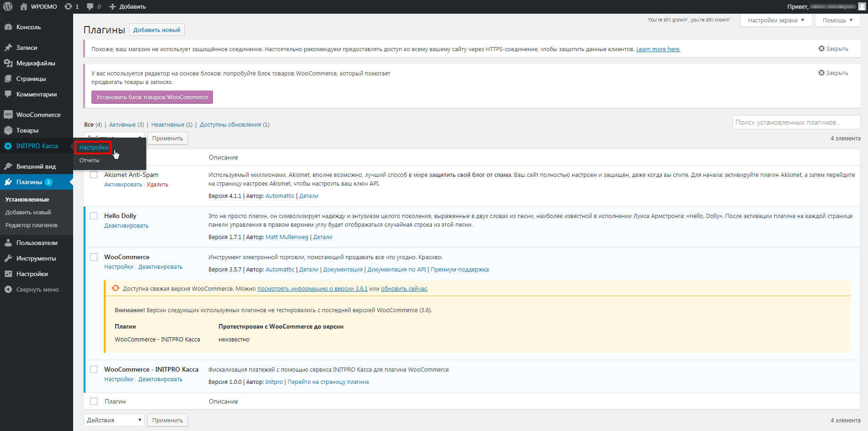Viewport: 868px width, 431px height.
Task: Click the plus icon next to Добавить
Action: 112,6
